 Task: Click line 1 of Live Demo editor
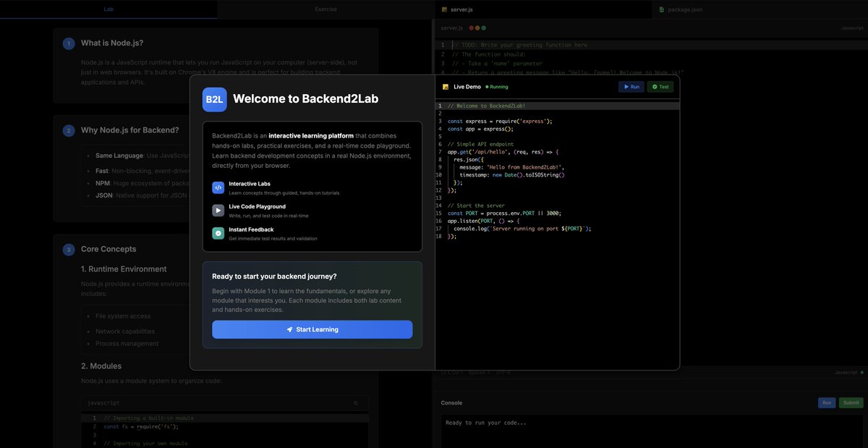(x=557, y=106)
